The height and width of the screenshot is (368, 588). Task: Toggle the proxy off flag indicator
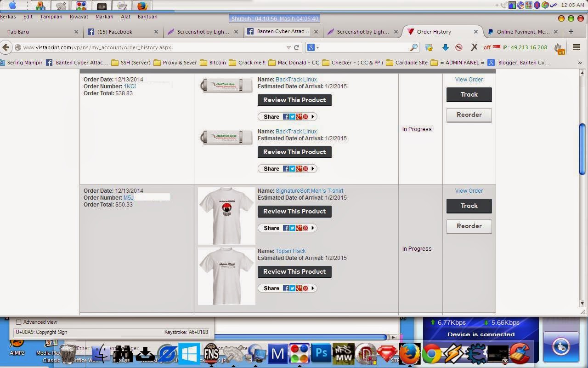496,47
